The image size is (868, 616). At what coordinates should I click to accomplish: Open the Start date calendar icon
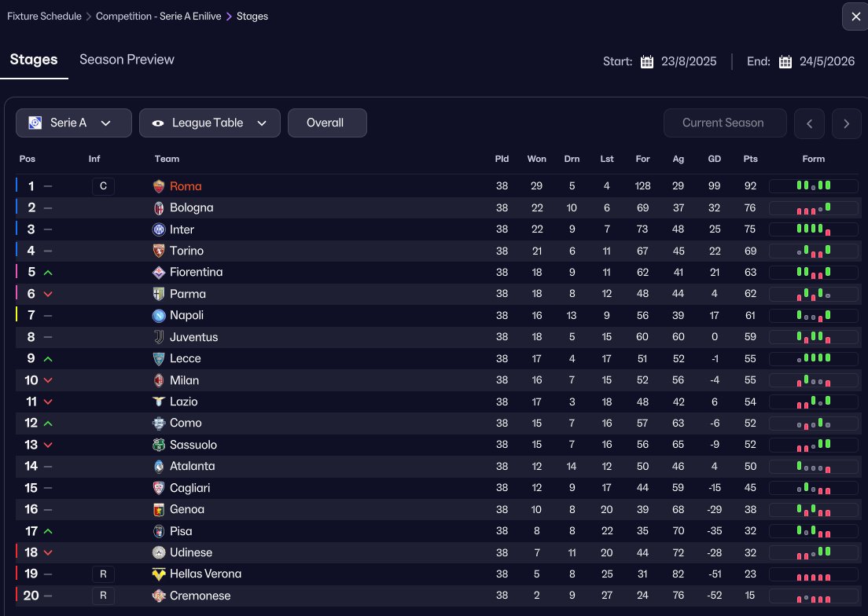pos(647,61)
